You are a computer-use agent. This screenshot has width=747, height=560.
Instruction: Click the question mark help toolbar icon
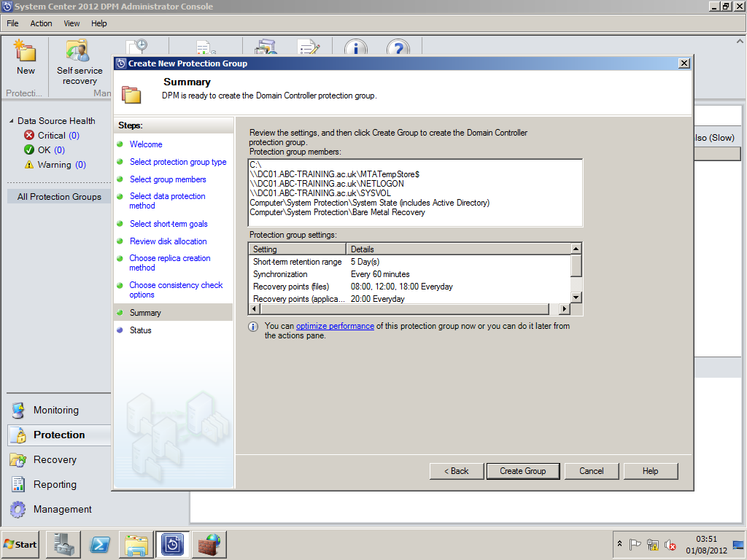tap(398, 47)
